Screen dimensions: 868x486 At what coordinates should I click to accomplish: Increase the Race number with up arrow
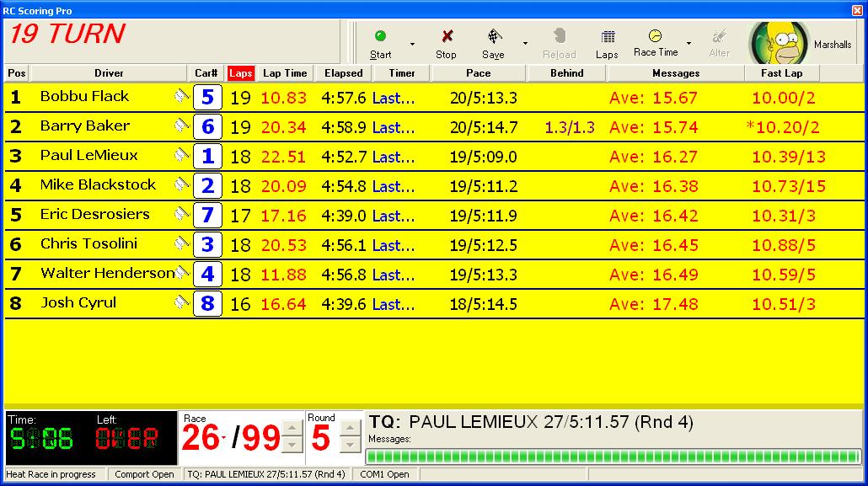292,429
